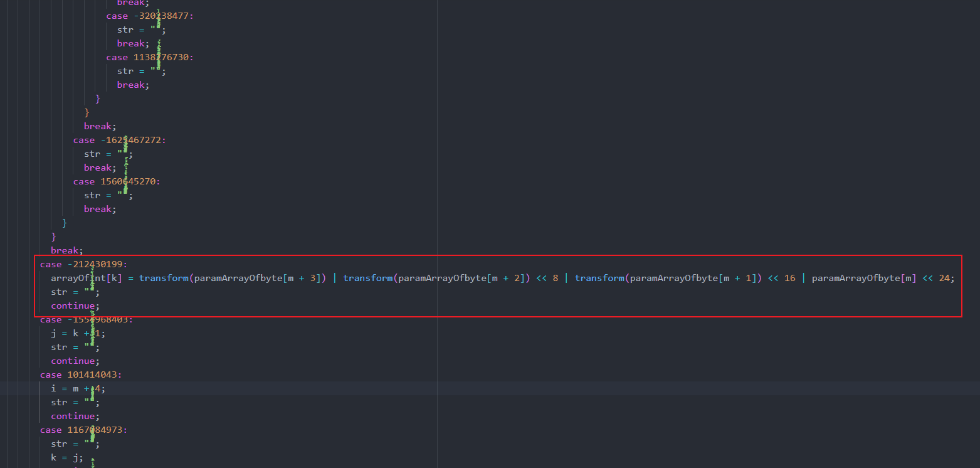Screen dimensions: 980x468
Task: Click the case label ending in 76730
Action: tap(150, 57)
